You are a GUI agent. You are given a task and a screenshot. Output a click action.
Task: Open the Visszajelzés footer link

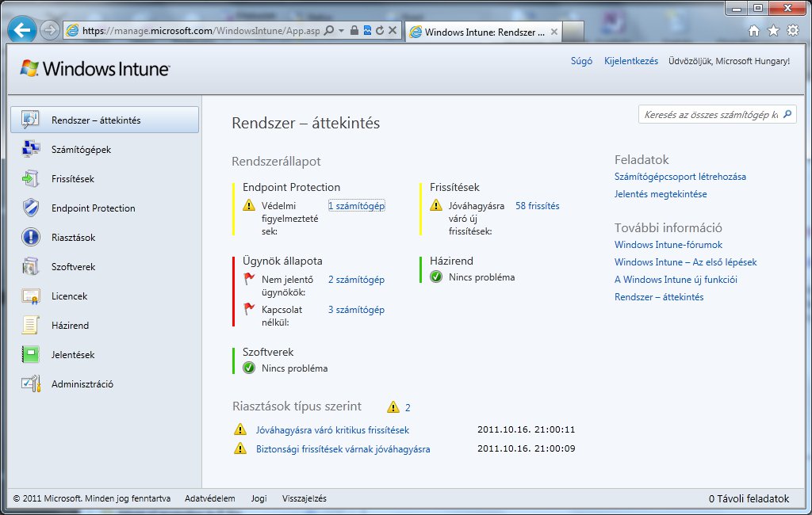(x=304, y=498)
